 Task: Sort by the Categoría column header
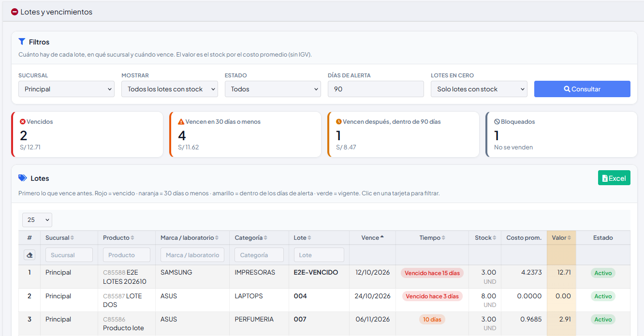[x=259, y=238]
